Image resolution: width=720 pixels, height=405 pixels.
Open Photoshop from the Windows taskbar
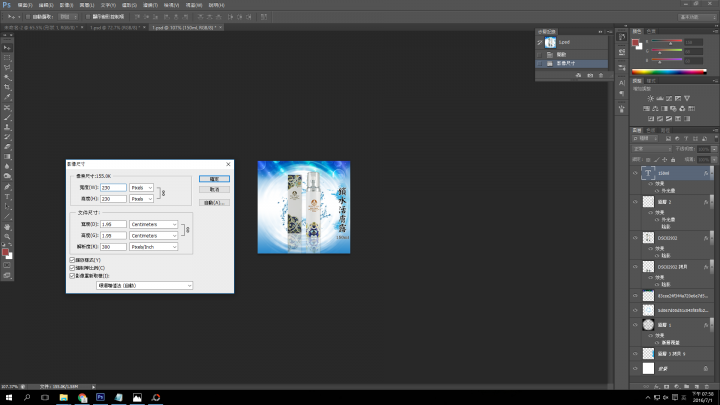101,398
